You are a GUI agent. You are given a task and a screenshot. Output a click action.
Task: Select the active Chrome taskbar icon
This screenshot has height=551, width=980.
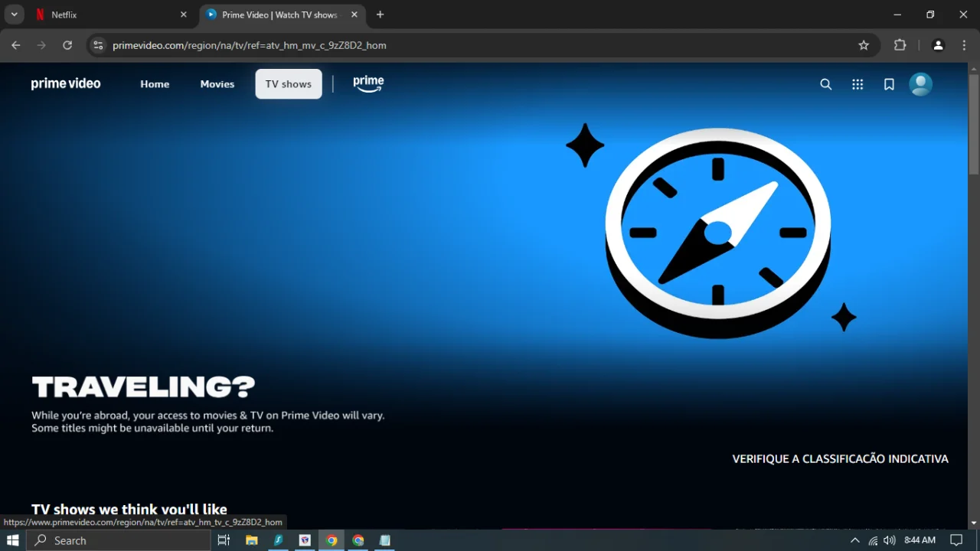(332, 540)
